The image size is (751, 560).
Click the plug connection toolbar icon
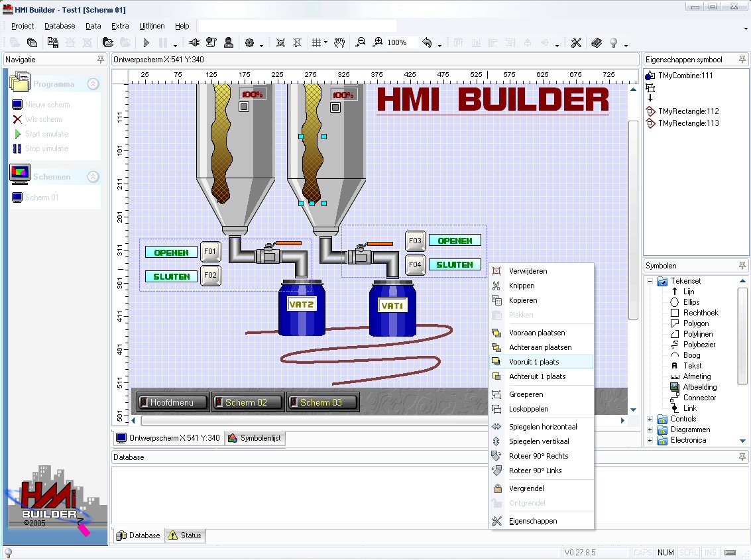click(194, 42)
